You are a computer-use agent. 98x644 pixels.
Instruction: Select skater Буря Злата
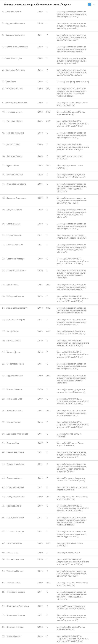pos(10,82)
